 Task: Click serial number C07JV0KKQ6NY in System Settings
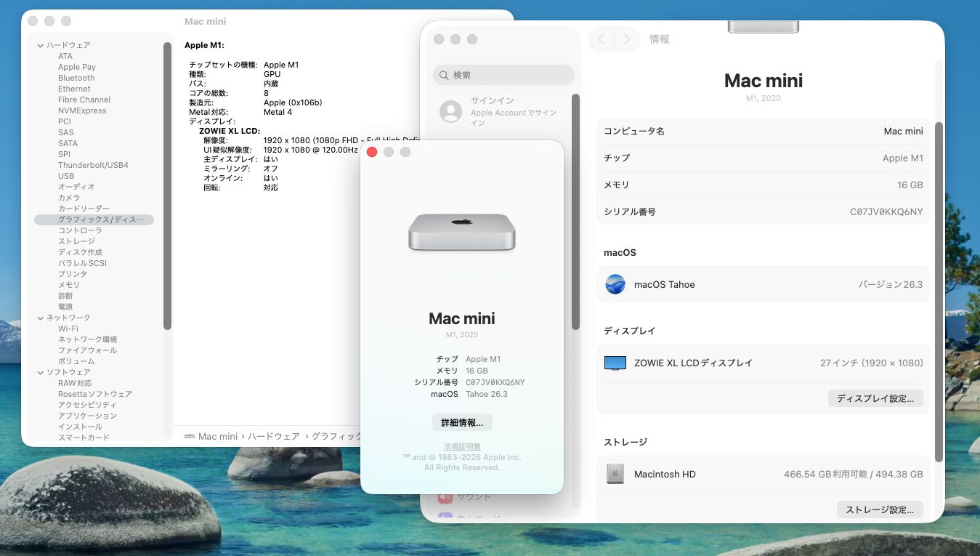886,212
